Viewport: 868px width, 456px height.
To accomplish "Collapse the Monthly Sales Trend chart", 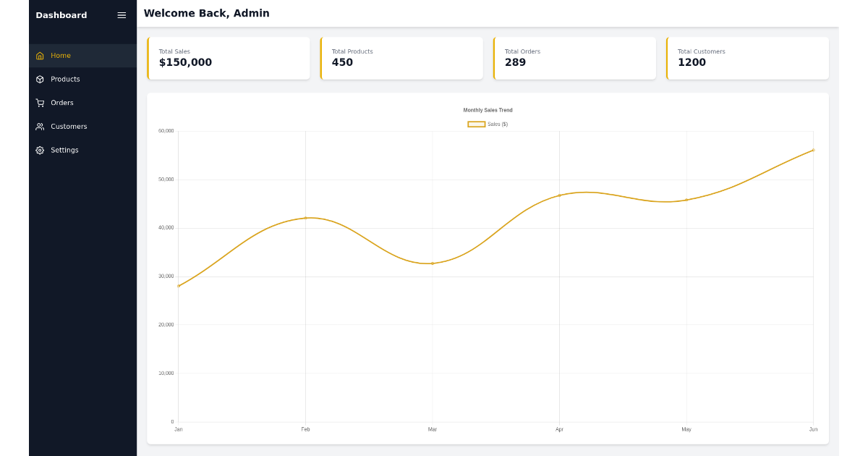I will (488, 109).
